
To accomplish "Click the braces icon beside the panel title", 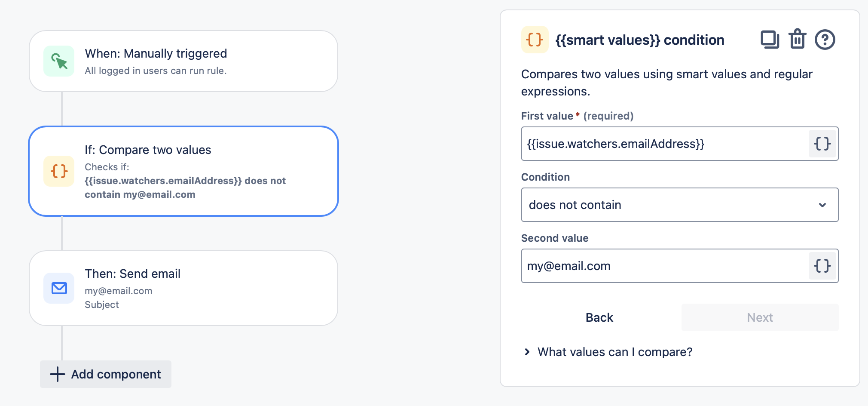I will click(535, 40).
